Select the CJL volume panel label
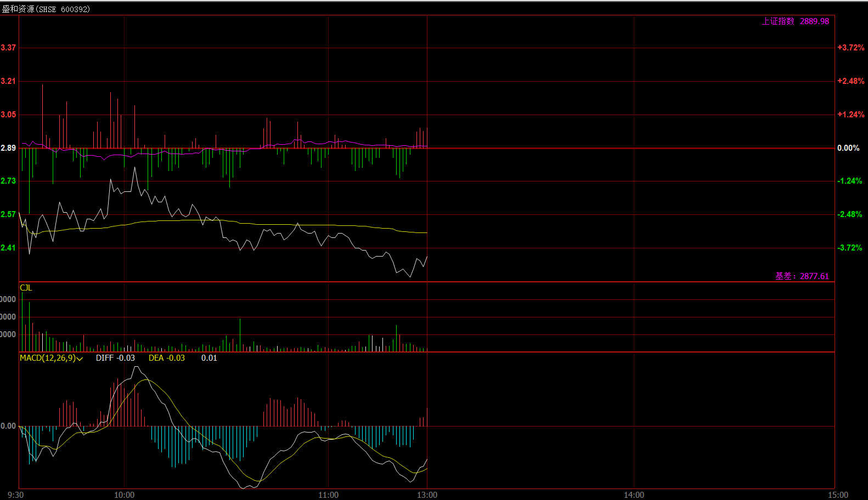This screenshot has width=868, height=500. 26,288
